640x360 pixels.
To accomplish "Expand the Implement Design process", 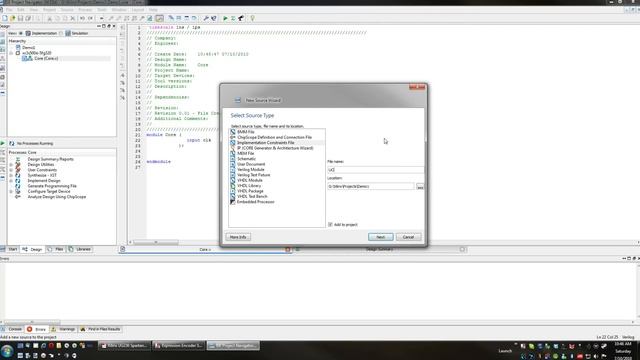I will [11, 180].
